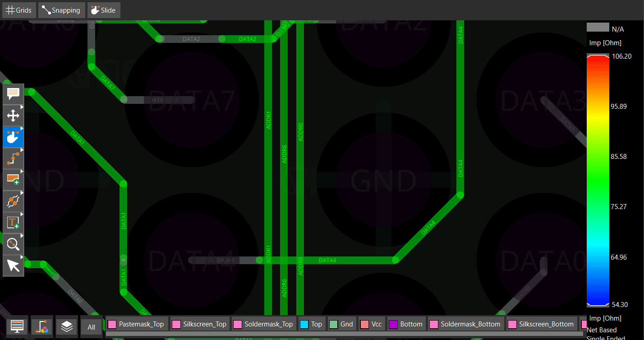Open the net color settings icon
The height and width of the screenshot is (340, 644).
click(42, 326)
